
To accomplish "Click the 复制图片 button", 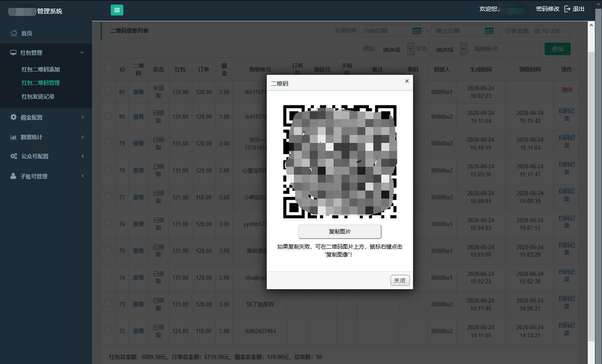I will [x=340, y=232].
